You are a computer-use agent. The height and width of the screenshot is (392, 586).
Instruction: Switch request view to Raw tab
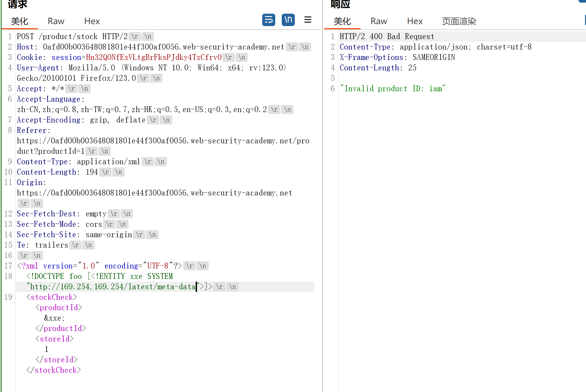(x=56, y=21)
